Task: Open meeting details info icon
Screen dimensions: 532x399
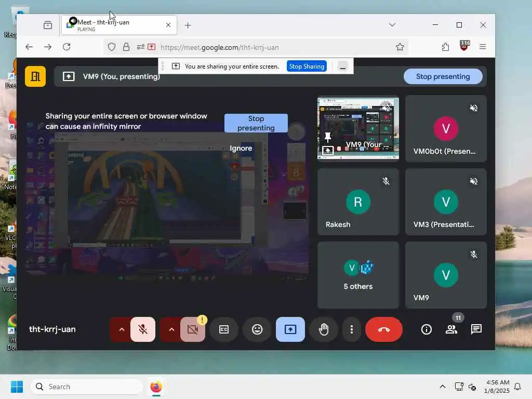Action: 426,329
